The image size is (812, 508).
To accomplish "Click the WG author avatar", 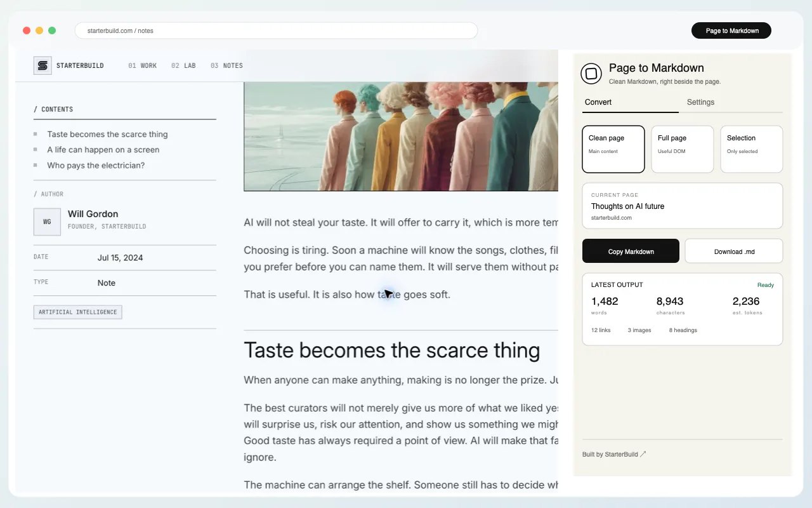I will tap(47, 222).
